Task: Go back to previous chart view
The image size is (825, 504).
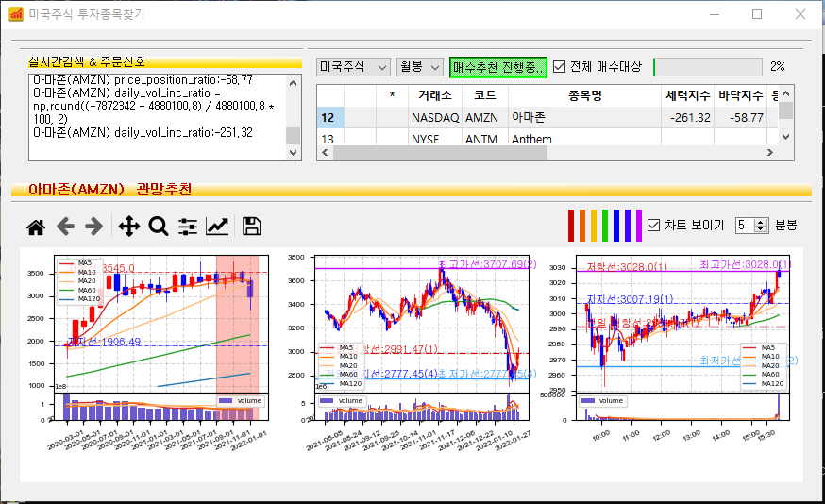Action: pyautogui.click(x=65, y=227)
